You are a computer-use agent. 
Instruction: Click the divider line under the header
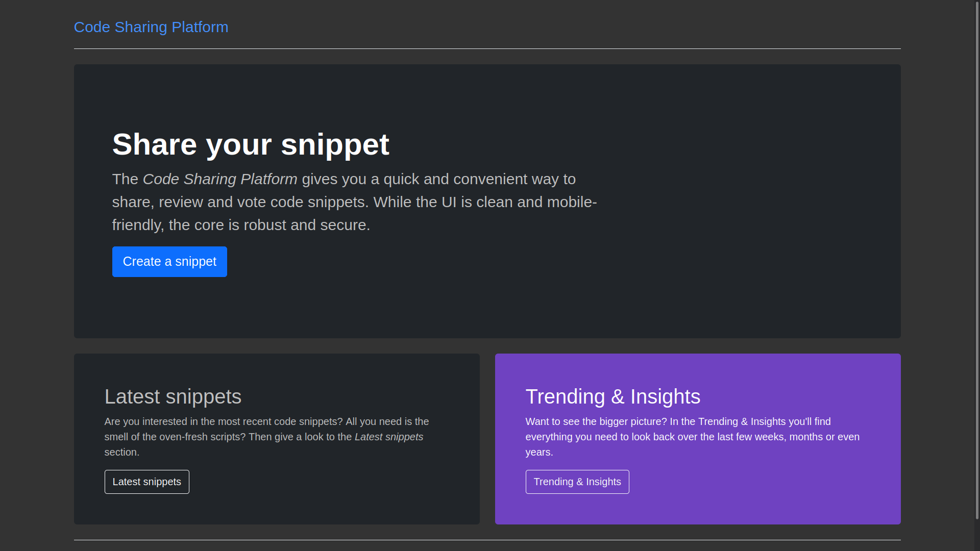coord(487,49)
